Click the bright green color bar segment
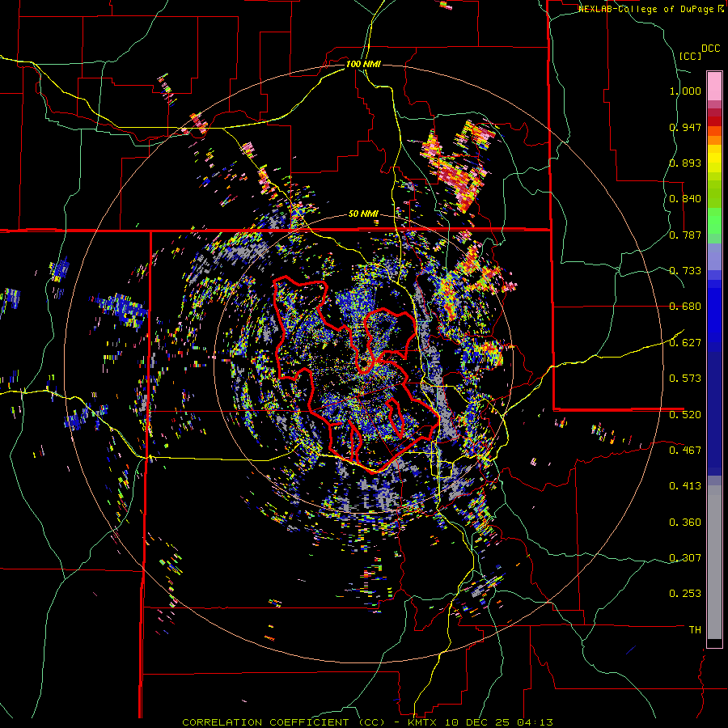This screenshot has height=728, width=728. pyautogui.click(x=714, y=221)
